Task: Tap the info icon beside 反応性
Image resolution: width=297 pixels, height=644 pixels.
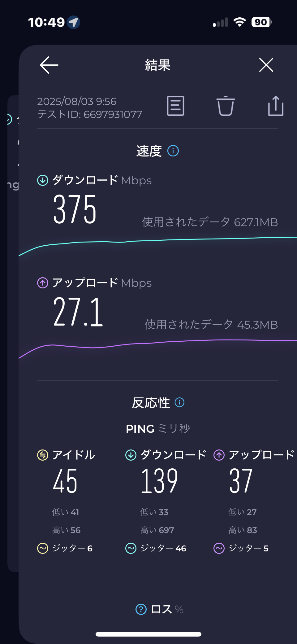Action: (180, 402)
